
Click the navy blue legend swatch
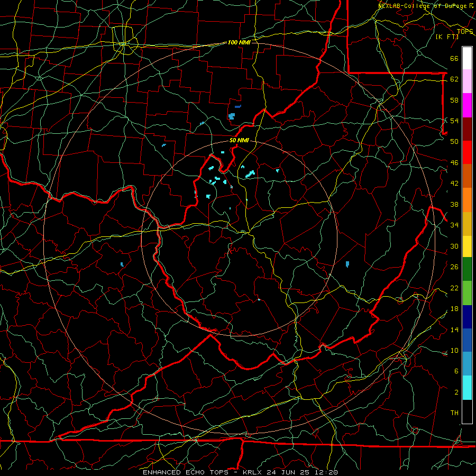467,317
